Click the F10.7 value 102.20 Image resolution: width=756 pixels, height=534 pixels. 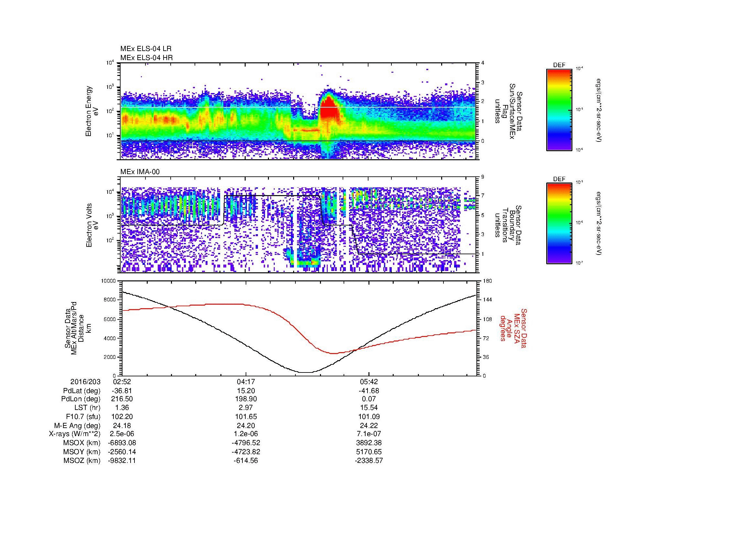122,416
